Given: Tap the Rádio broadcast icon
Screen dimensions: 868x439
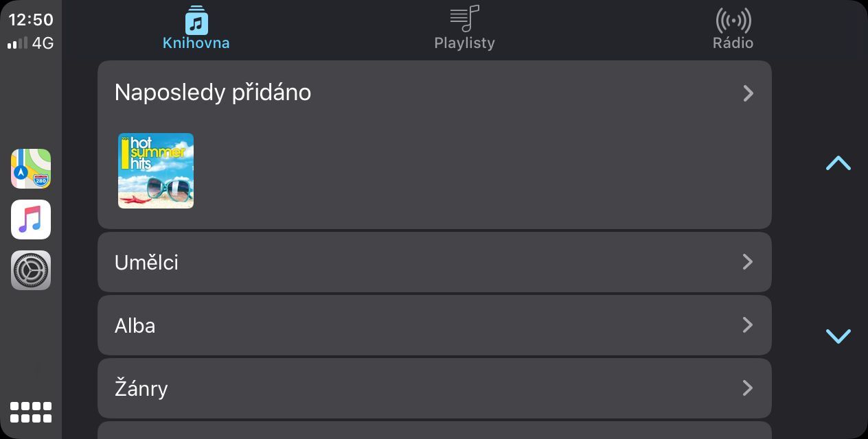Looking at the screenshot, I should point(733,20).
